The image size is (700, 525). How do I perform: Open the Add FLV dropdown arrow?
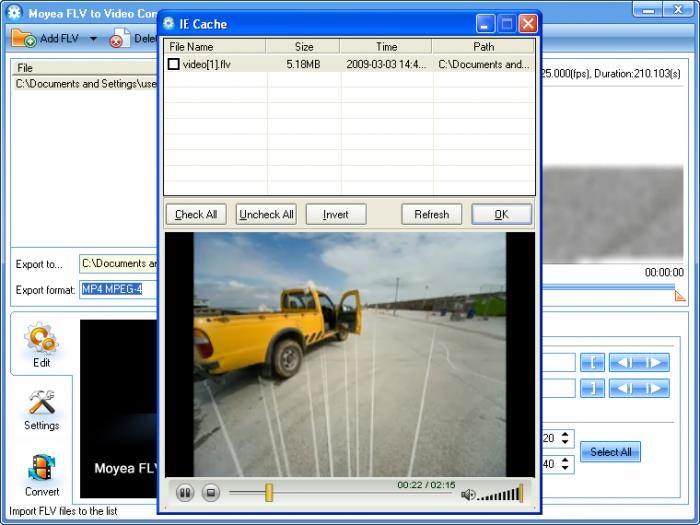coord(93,39)
